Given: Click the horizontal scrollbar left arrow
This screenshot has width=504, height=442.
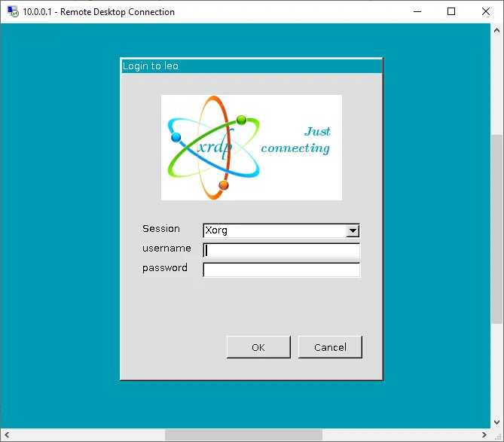Looking at the screenshot, I should [x=6, y=435].
